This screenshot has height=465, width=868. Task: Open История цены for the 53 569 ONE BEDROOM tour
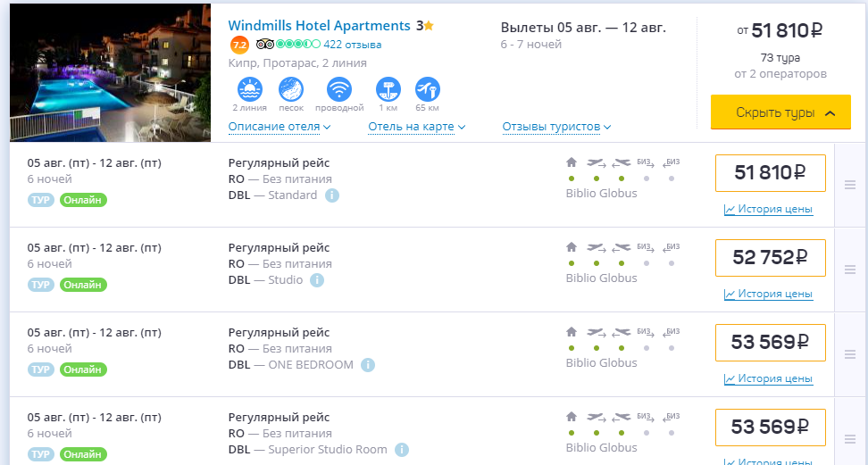pos(768,379)
